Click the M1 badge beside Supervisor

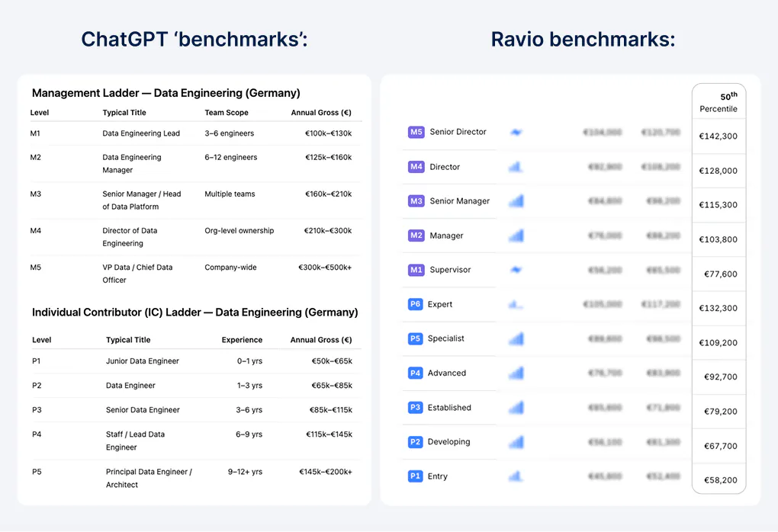click(416, 270)
